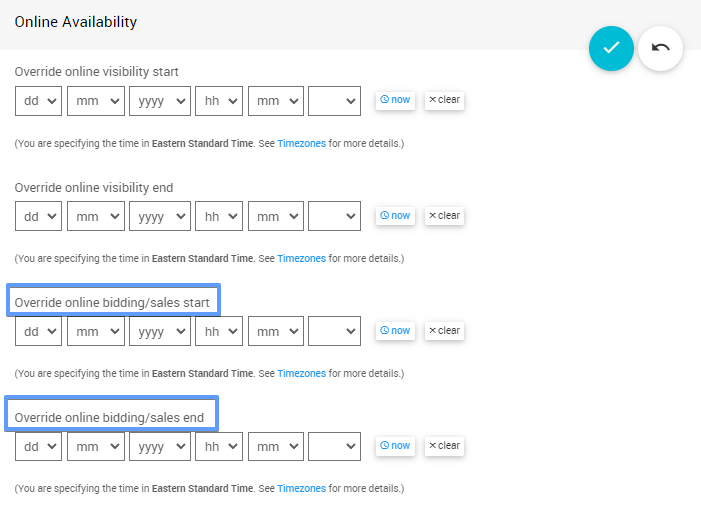Clear the bidding/sales end date
The height and width of the screenshot is (512, 701).
[444, 445]
